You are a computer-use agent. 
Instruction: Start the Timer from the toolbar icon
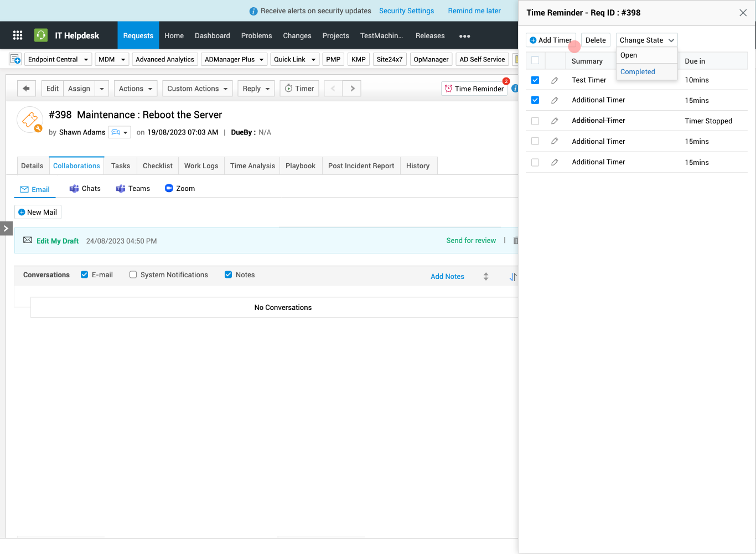click(x=299, y=88)
